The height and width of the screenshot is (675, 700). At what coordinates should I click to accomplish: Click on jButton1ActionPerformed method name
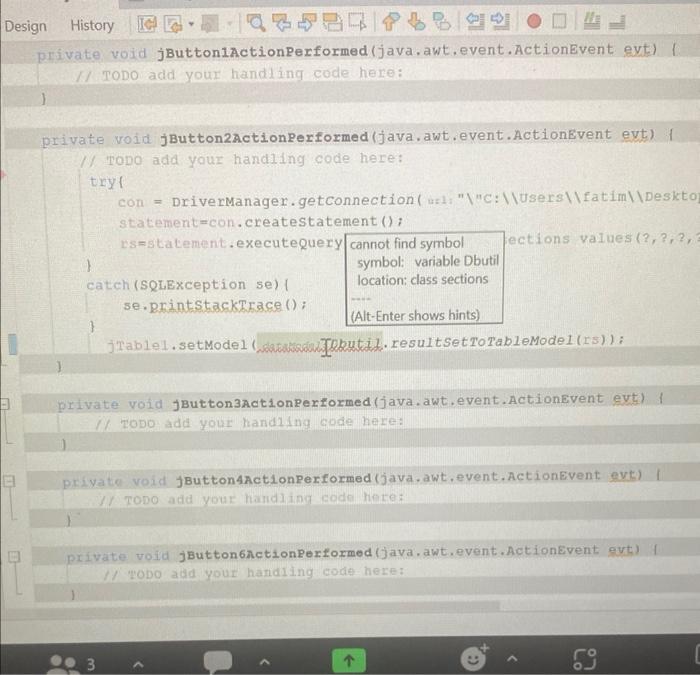[x=262, y=51]
